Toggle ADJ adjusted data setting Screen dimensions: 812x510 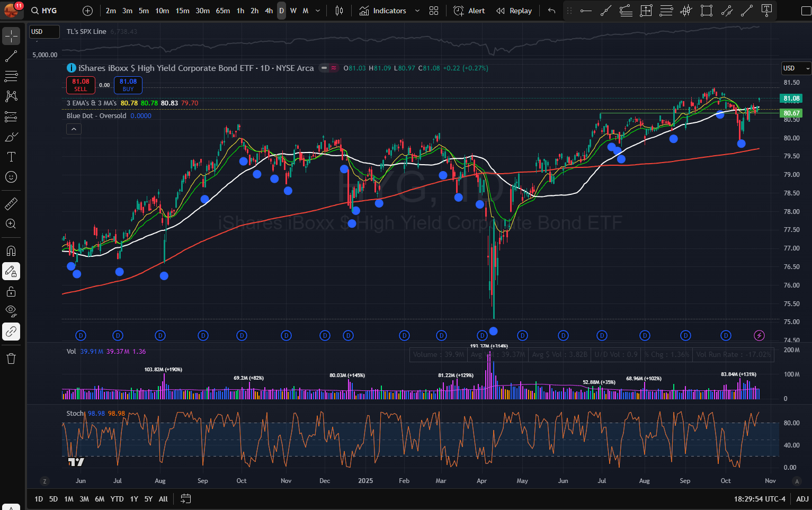tap(802, 499)
